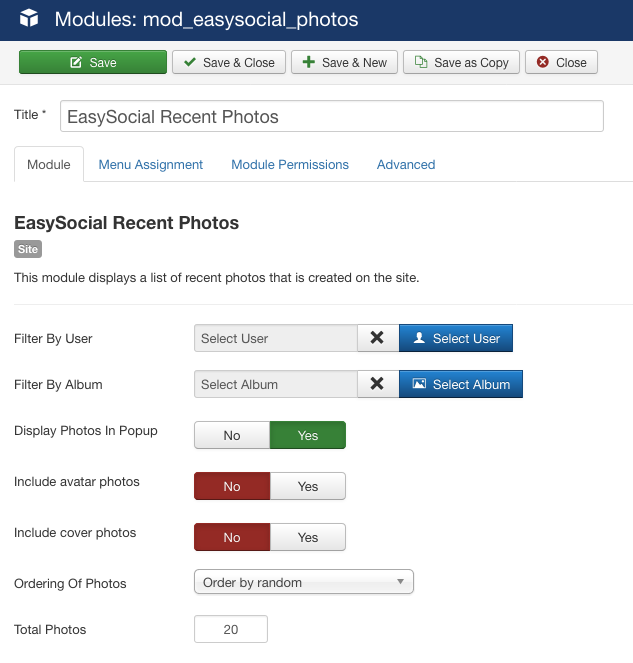Open the Module Permissions tab
This screenshot has height=663, width=633.
click(290, 164)
